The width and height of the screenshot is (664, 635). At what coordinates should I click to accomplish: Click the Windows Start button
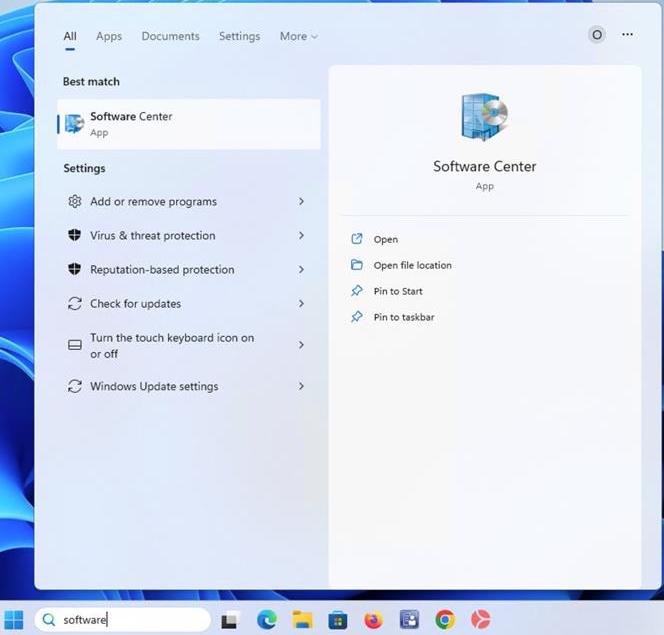tap(14, 620)
